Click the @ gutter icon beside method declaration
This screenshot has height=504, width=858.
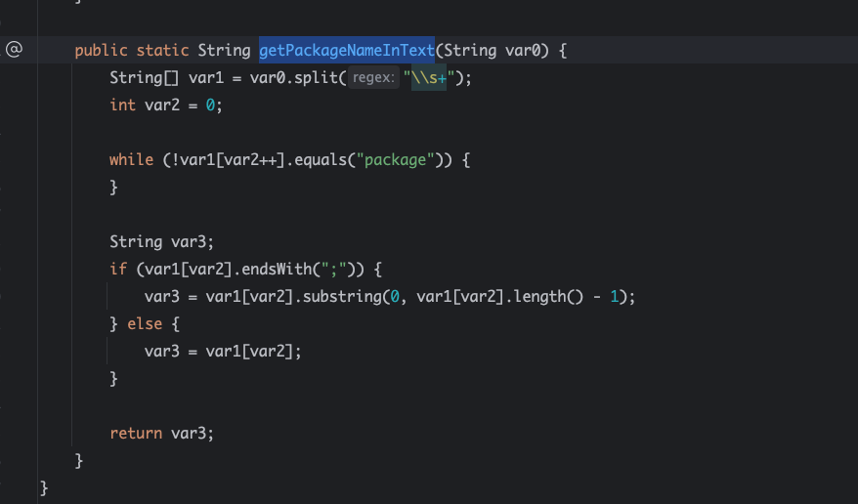14,50
